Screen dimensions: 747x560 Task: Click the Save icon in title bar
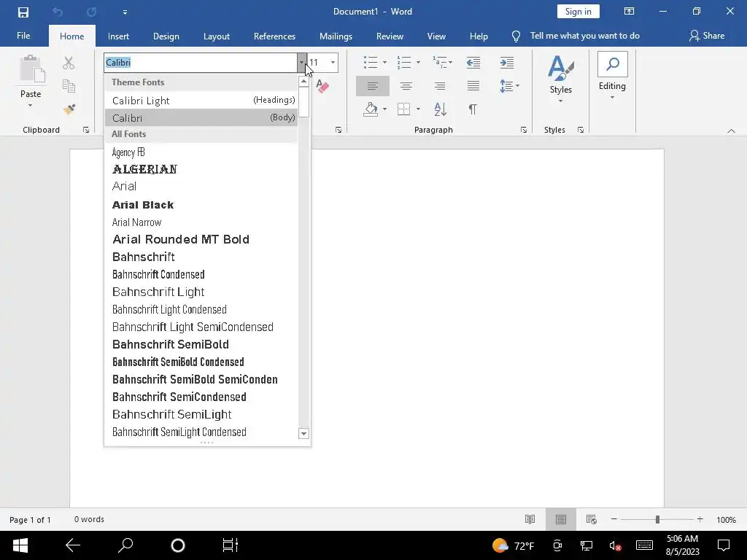tap(23, 12)
